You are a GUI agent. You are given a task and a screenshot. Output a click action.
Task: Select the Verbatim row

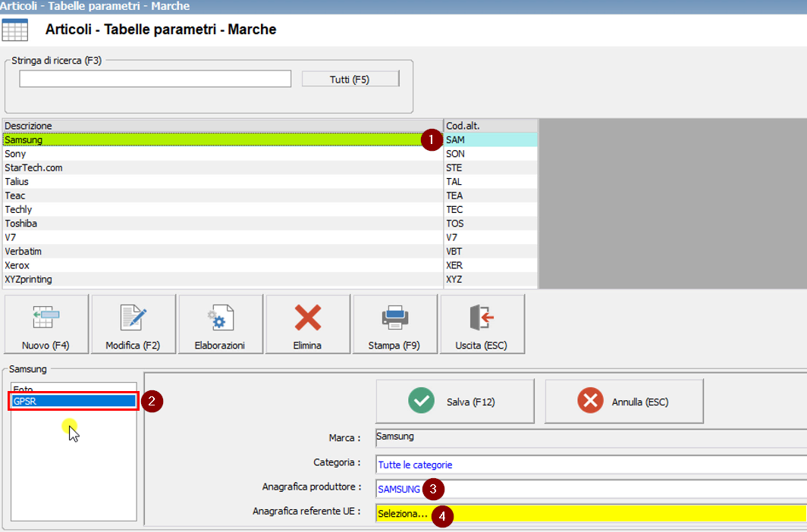223,252
